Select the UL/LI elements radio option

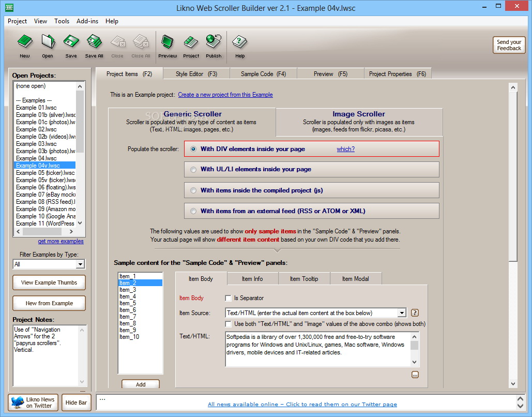pos(194,169)
